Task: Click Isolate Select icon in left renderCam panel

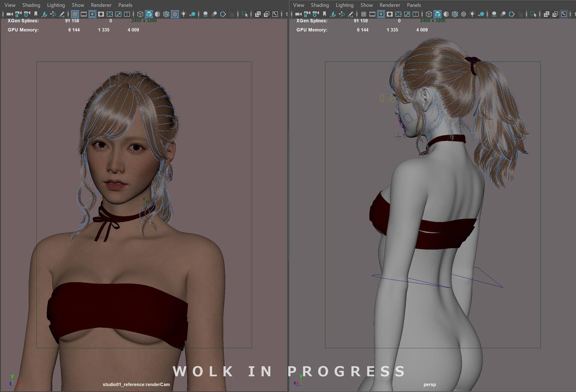Action: tap(245, 14)
